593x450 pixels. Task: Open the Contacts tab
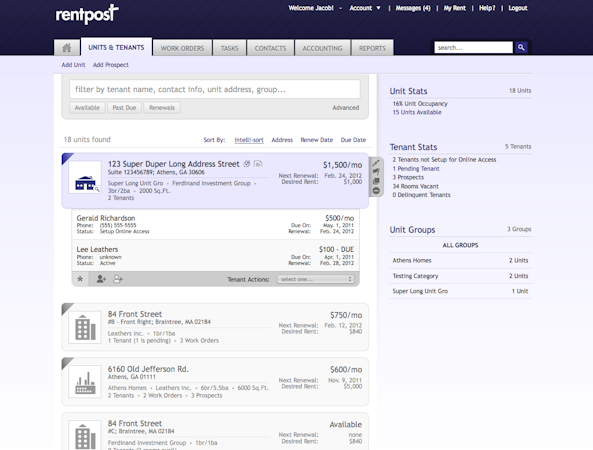270,48
